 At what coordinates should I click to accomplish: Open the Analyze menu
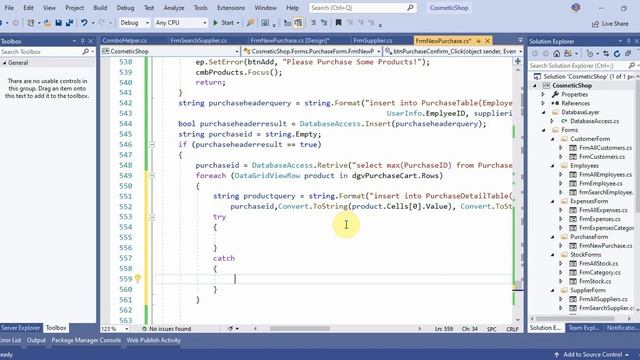[174, 8]
